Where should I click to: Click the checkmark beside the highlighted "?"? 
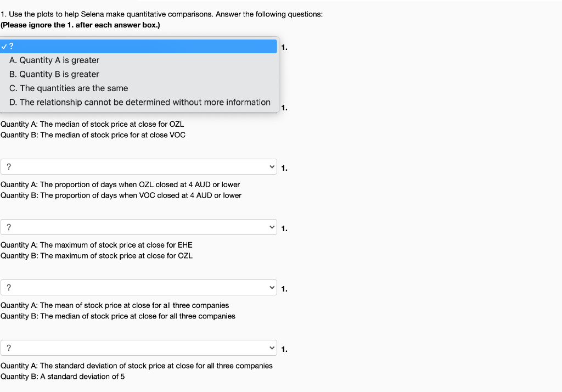tap(4, 46)
